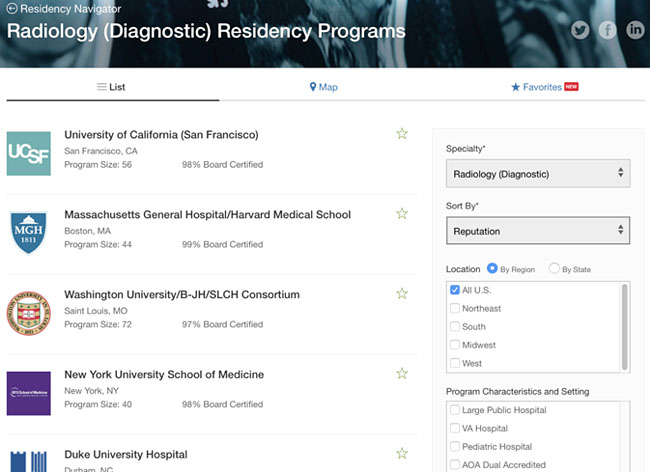The width and height of the screenshot is (650, 472).
Task: Click the NEW badge beside Favorites
Action: click(x=571, y=87)
